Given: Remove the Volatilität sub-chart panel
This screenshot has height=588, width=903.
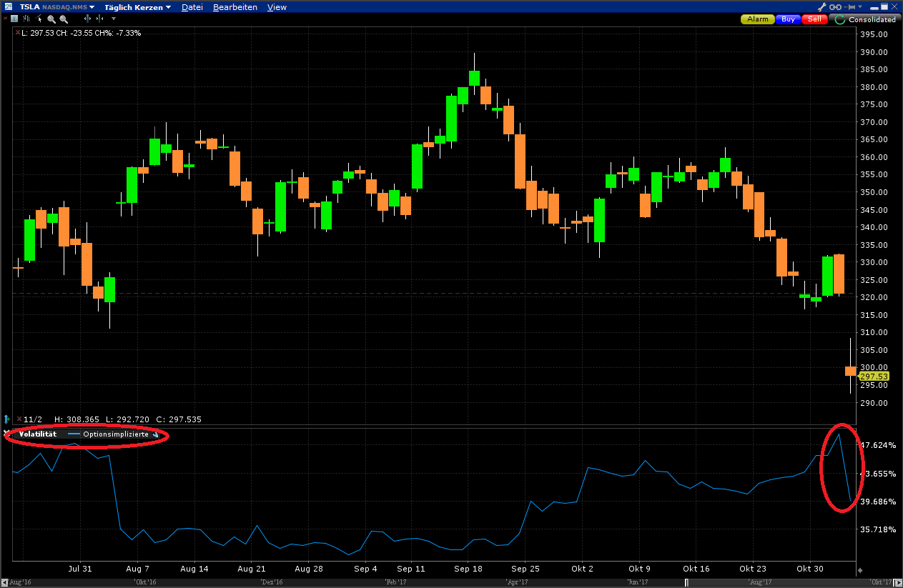Looking at the screenshot, I should pos(7,434).
